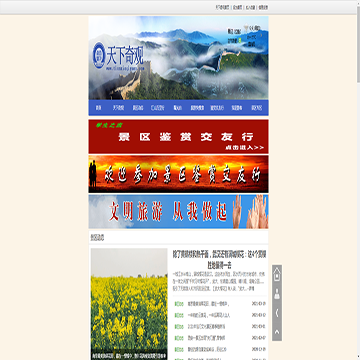
Task: Click the first link in top utility bar
Action: pyautogui.click(x=222, y=7)
